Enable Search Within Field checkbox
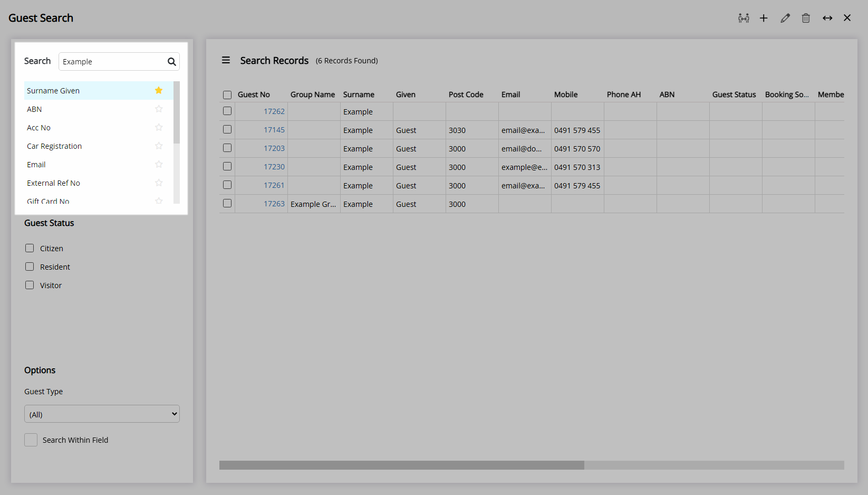Image resolution: width=868 pixels, height=495 pixels. [x=31, y=440]
